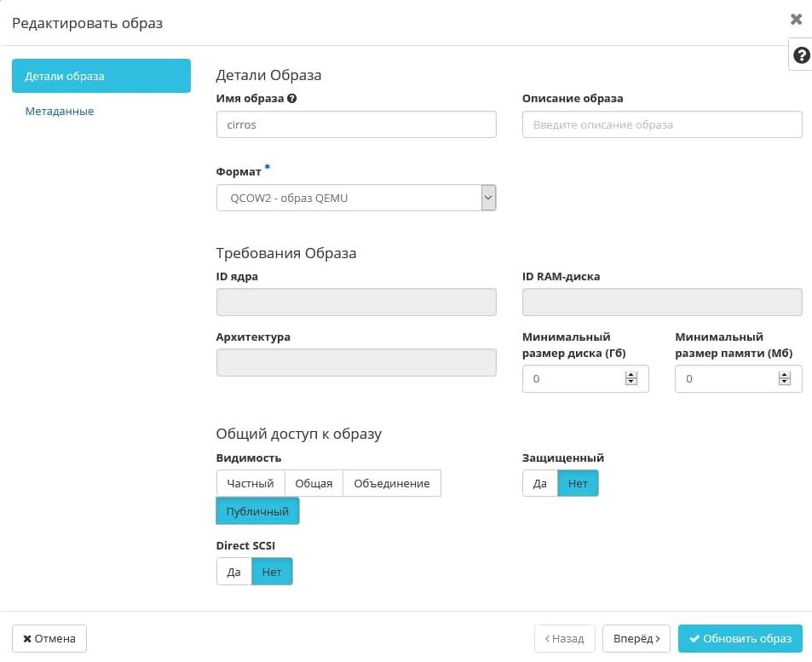Viewport: 812px width, 662px height.
Task: Open the Формат dropdown list
Action: click(x=356, y=198)
